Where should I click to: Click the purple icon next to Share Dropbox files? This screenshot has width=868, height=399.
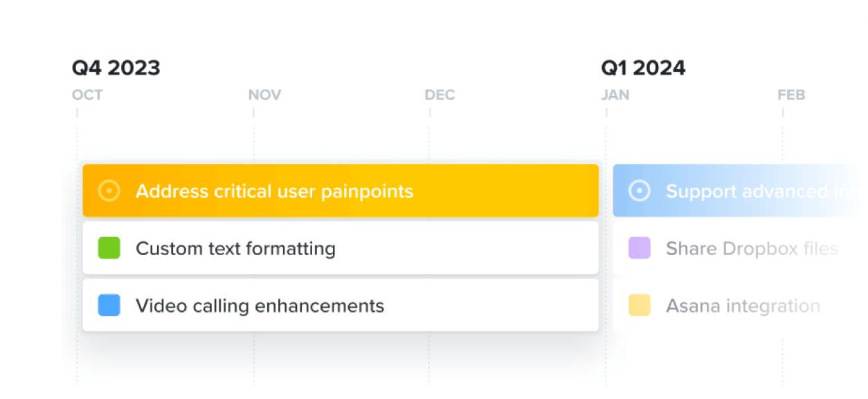(640, 248)
